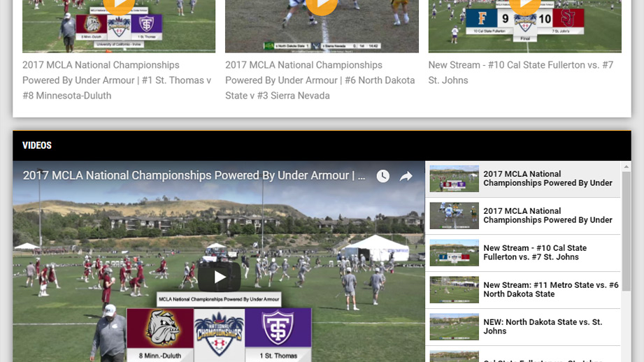Select first playlist item 2017 MCLA National Championships
The width and height of the screenshot is (644, 362).
pyautogui.click(x=523, y=179)
